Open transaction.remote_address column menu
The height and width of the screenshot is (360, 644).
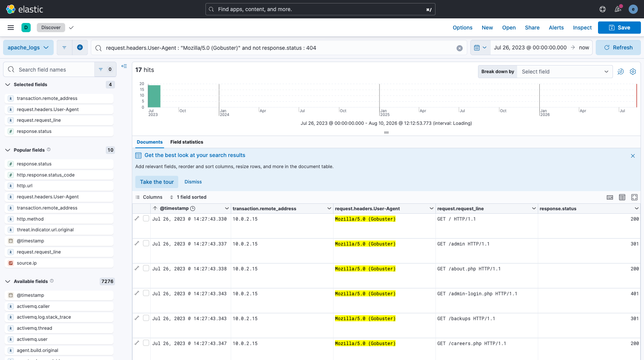(x=329, y=208)
